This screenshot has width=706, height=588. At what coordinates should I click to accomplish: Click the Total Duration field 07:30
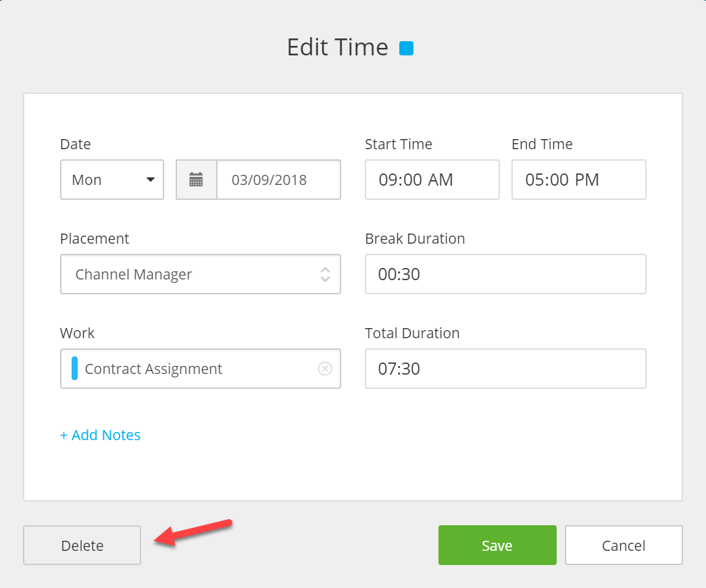[505, 369]
